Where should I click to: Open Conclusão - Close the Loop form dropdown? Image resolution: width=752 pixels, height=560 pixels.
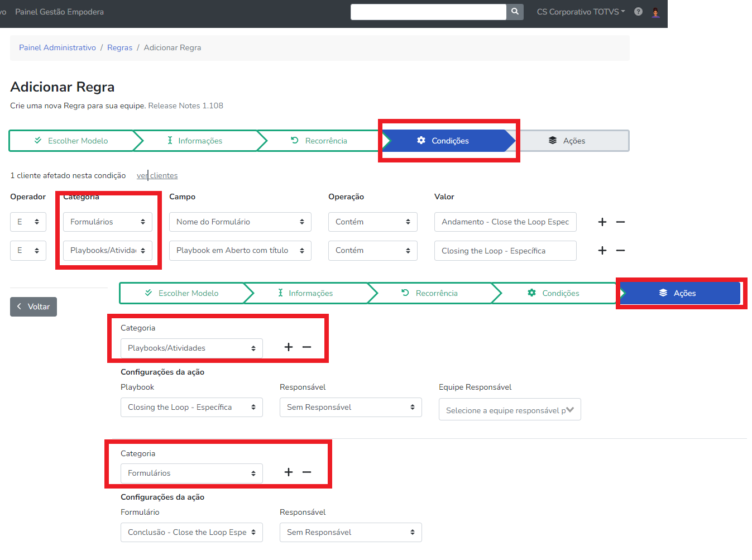pos(191,533)
